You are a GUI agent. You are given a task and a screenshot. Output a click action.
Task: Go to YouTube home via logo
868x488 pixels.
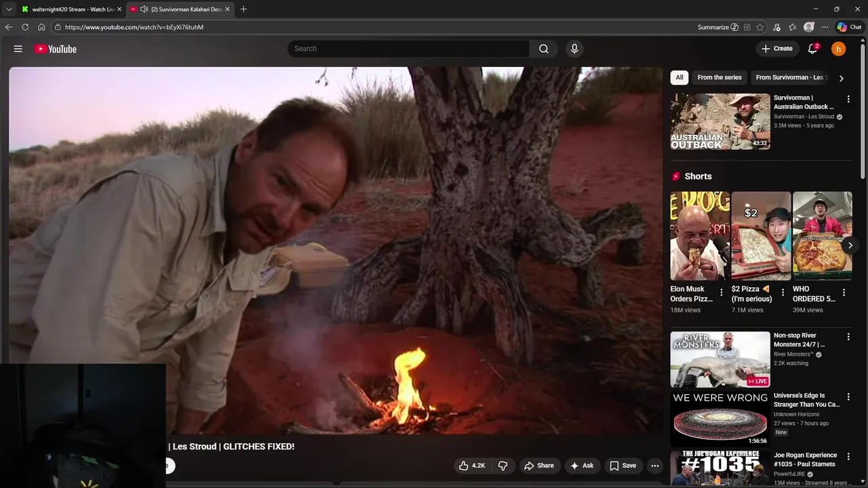coord(56,49)
